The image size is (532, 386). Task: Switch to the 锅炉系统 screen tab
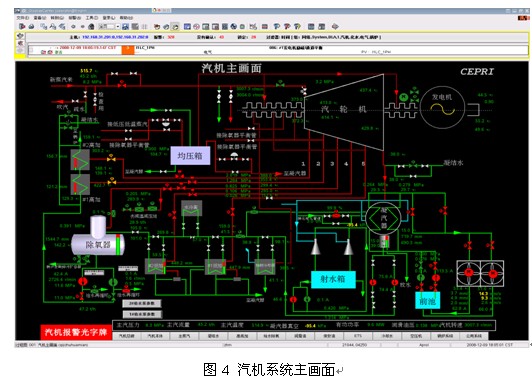pos(445,336)
